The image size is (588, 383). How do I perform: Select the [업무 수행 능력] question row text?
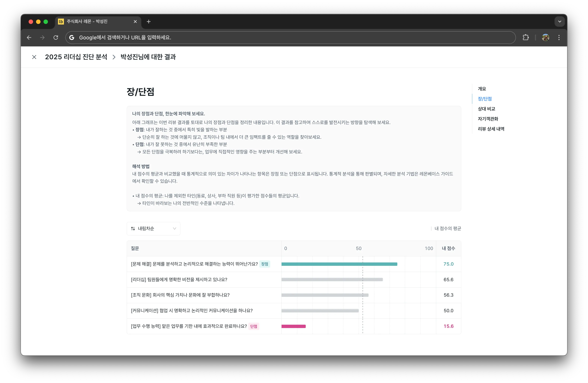[189, 326]
